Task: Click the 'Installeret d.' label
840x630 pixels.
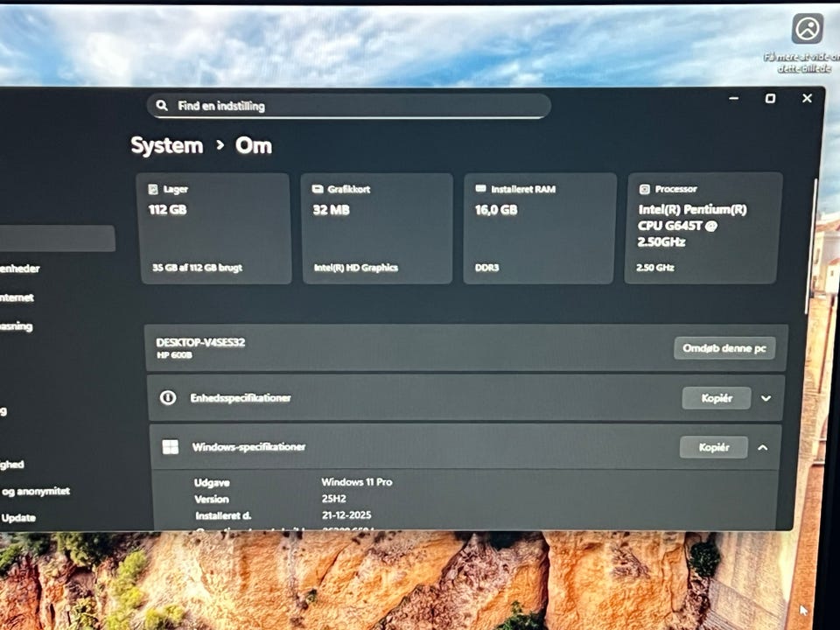Action: point(223,516)
